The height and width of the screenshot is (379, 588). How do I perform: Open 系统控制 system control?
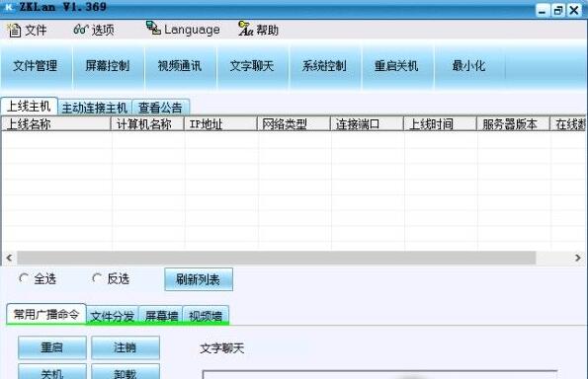325,66
